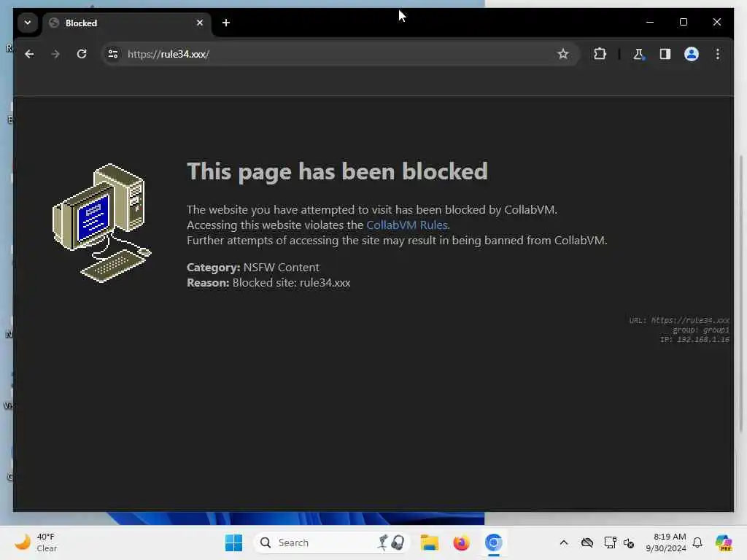Click the taskbar Search box
This screenshot has height=560, width=747.
332,542
